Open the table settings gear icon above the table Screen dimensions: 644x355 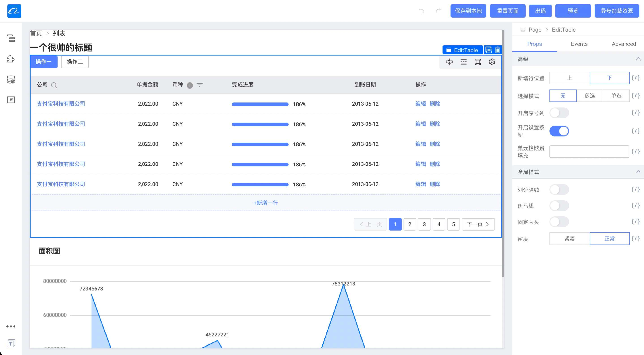tap(492, 62)
